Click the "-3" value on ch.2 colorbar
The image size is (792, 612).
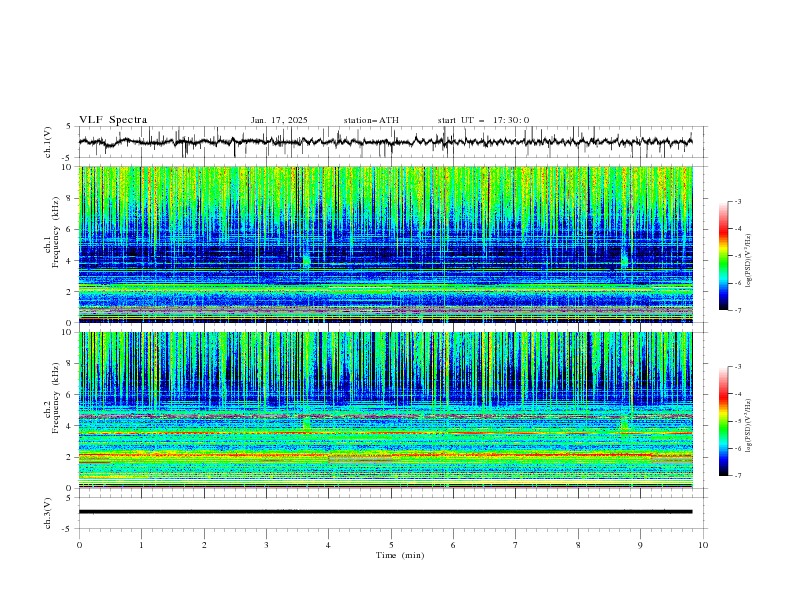[738, 367]
